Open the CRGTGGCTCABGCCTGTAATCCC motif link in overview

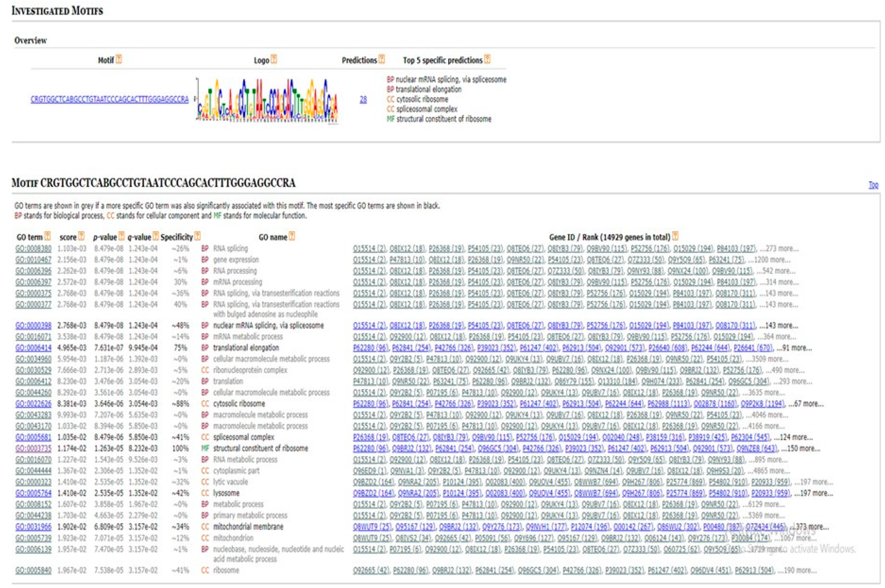110,99
